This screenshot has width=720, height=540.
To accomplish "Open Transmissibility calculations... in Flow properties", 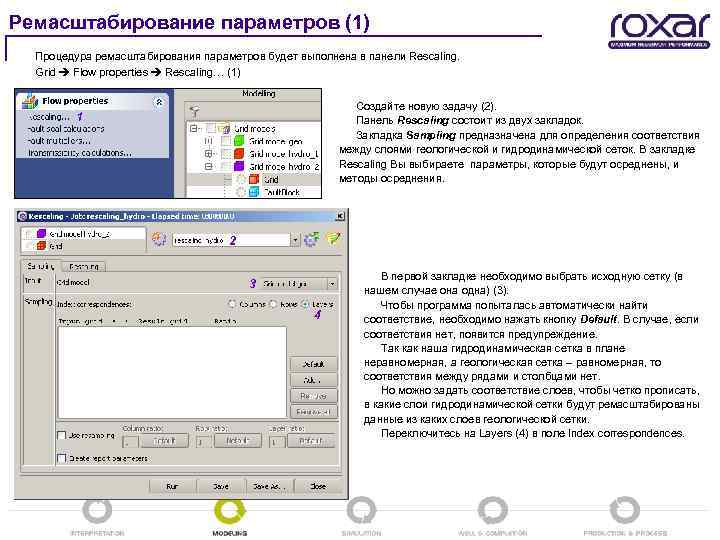I will [x=79, y=152].
